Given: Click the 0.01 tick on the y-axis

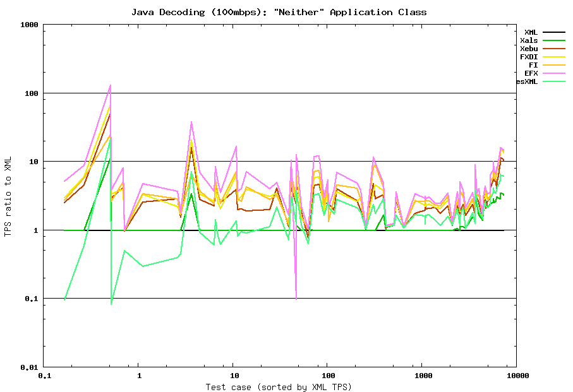Looking at the screenshot, I should [x=30, y=367].
